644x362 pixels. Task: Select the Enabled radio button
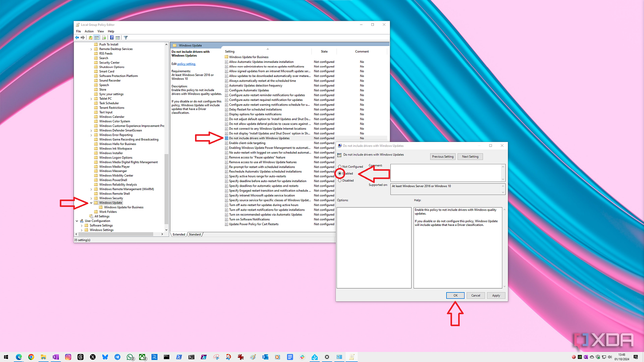340,173
